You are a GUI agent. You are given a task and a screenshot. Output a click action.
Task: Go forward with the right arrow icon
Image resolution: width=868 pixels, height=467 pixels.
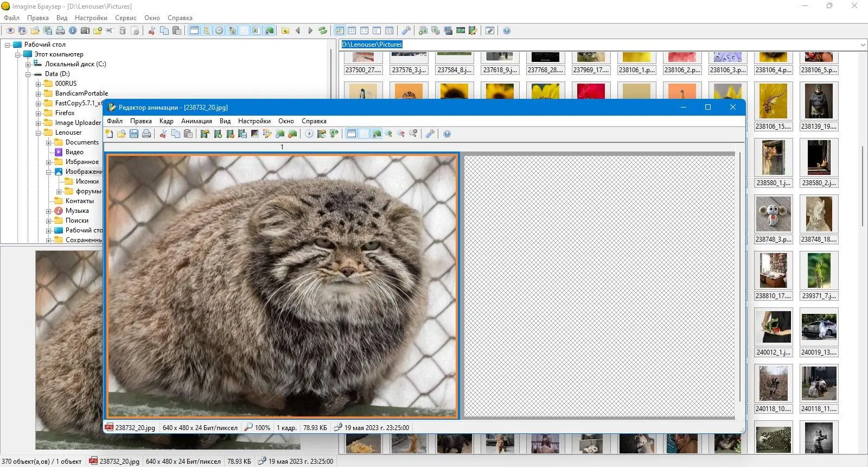coord(310,30)
